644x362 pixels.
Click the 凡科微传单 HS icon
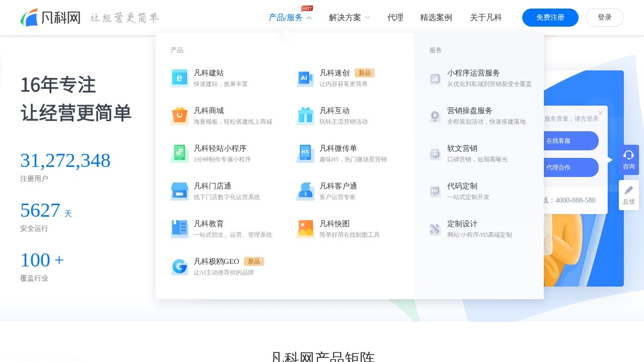[305, 153]
